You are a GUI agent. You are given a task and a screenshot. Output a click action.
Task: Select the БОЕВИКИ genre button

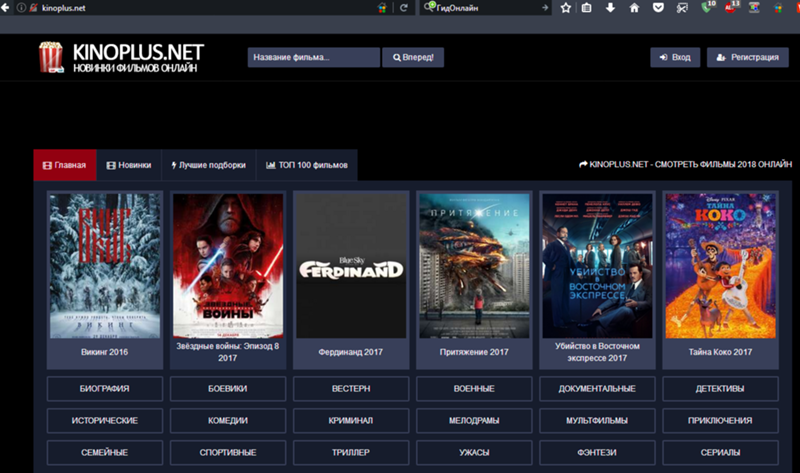click(x=228, y=389)
